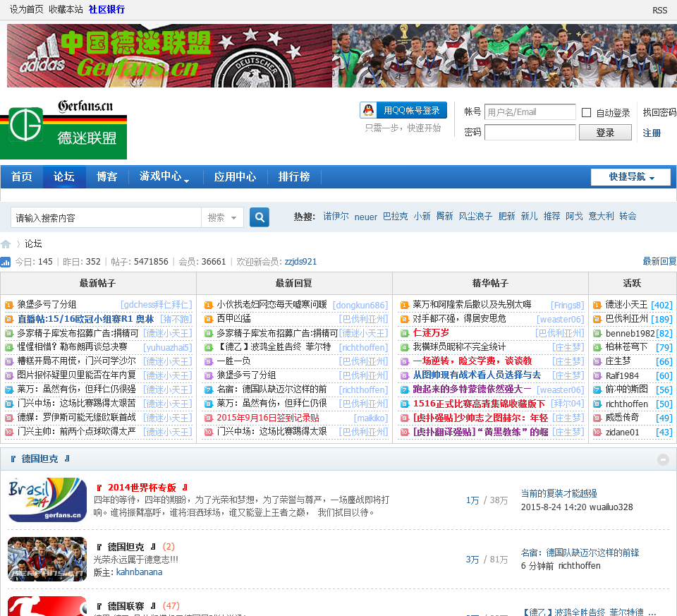Open the Gerfans 德迷联盟 site logo

pyautogui.click(x=63, y=129)
